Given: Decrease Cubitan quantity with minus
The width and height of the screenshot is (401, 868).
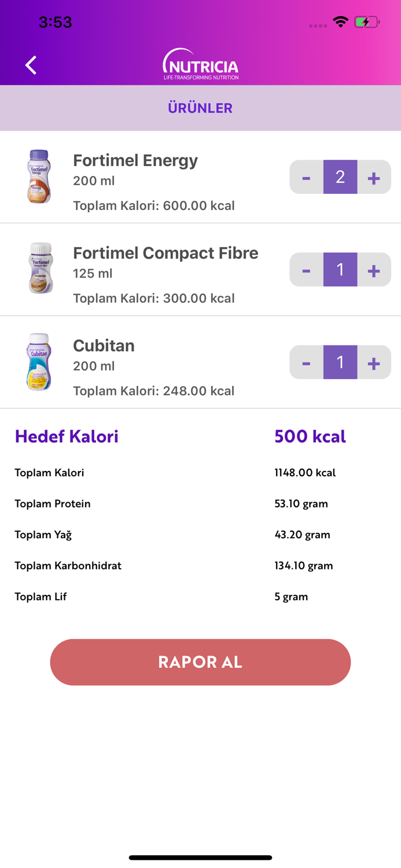Looking at the screenshot, I should [306, 362].
